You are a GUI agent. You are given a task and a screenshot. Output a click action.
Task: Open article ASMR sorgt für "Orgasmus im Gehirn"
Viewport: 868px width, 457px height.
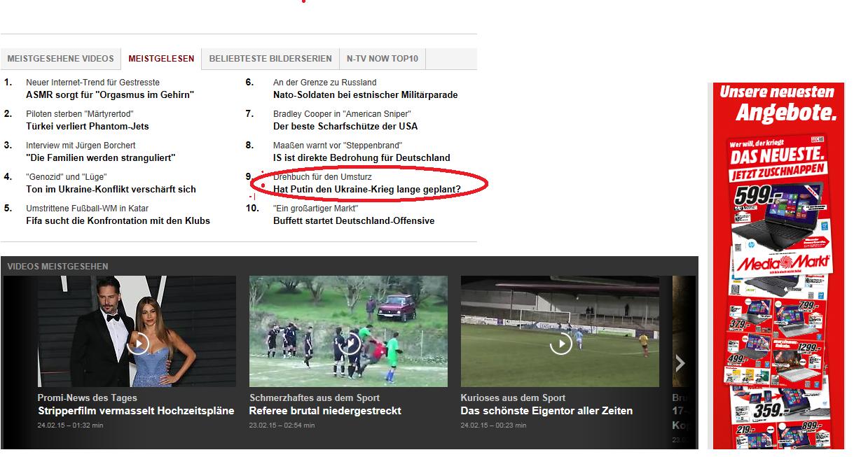tap(110, 94)
